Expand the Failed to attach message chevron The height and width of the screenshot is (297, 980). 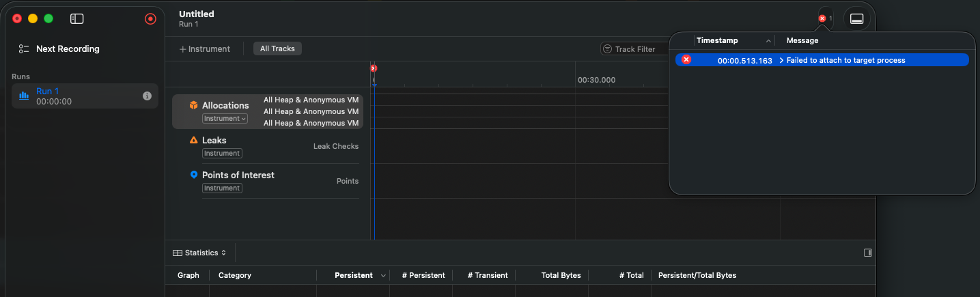pyautogui.click(x=781, y=61)
